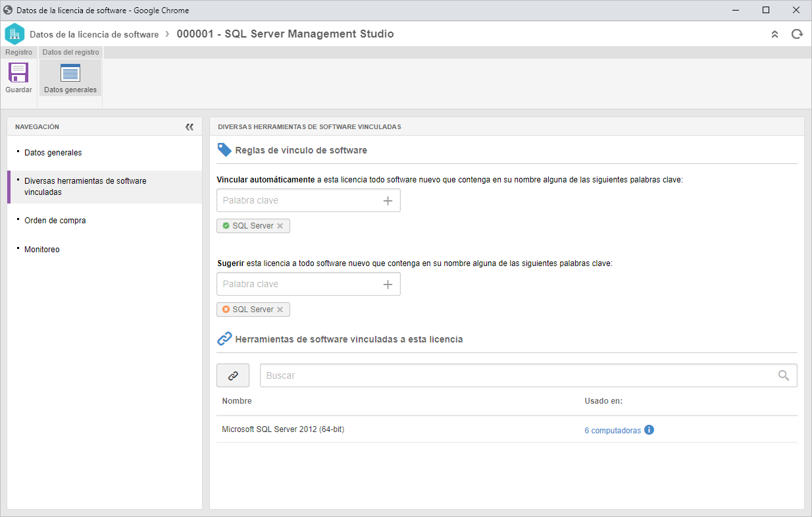Click the Reglas de vínculo de software heading

301,150
